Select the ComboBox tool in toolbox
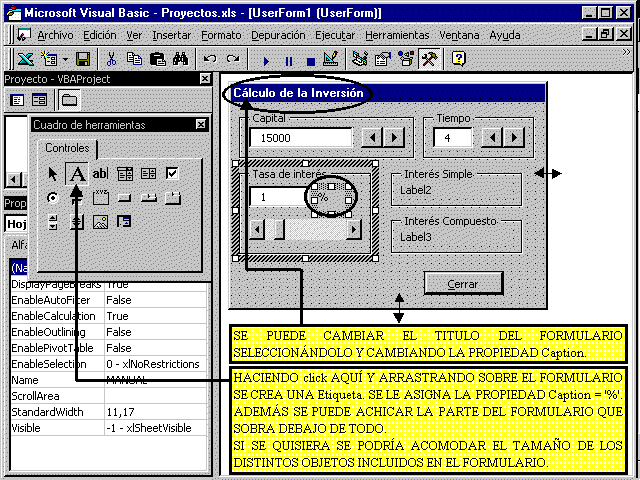Viewport: 640px width, 480px height. (124, 174)
